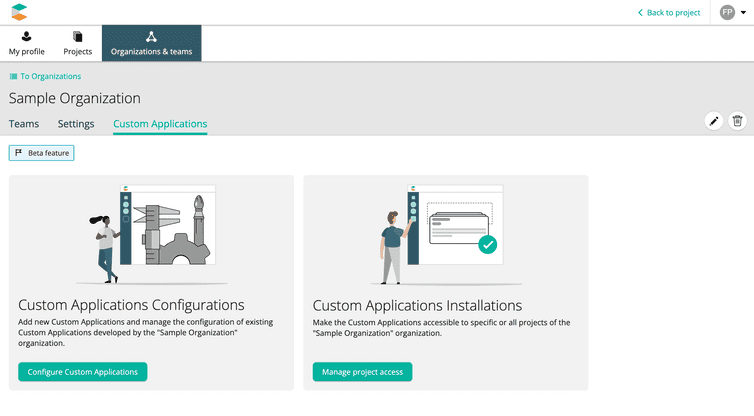This screenshot has width=754, height=416.
Task: Select the Custom Applications tab
Action: (x=160, y=124)
